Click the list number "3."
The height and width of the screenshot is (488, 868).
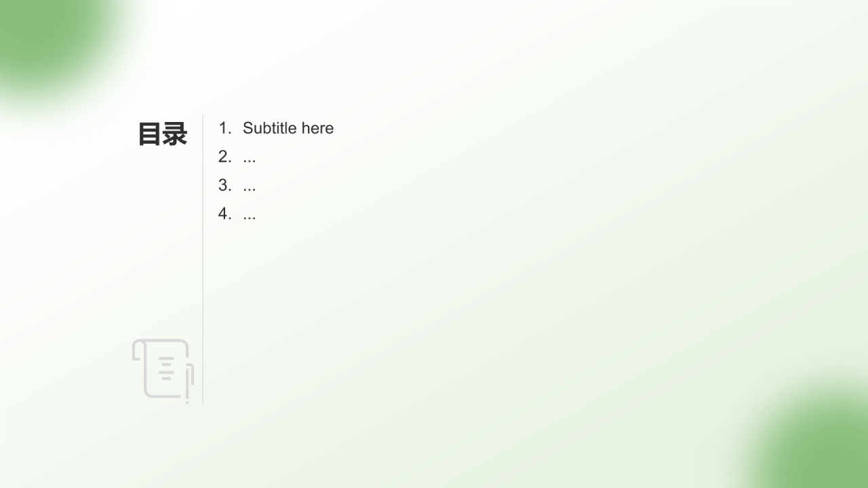coord(224,185)
